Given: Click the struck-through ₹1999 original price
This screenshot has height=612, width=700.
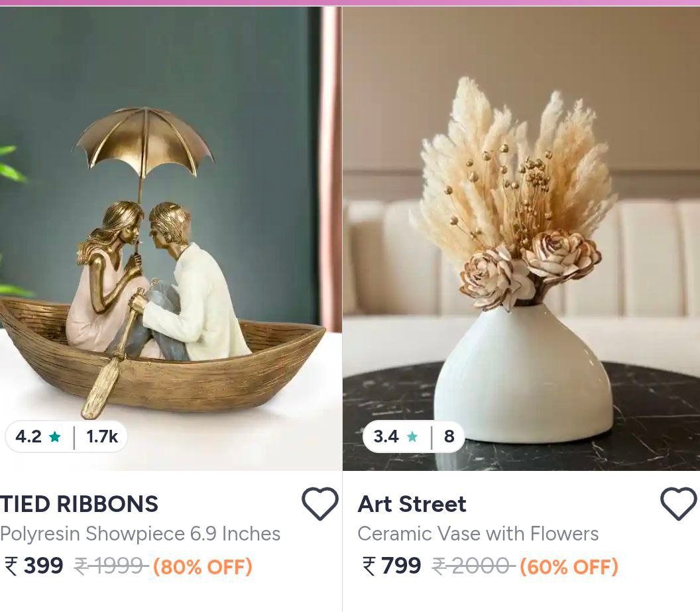Looking at the screenshot, I should (x=111, y=566).
